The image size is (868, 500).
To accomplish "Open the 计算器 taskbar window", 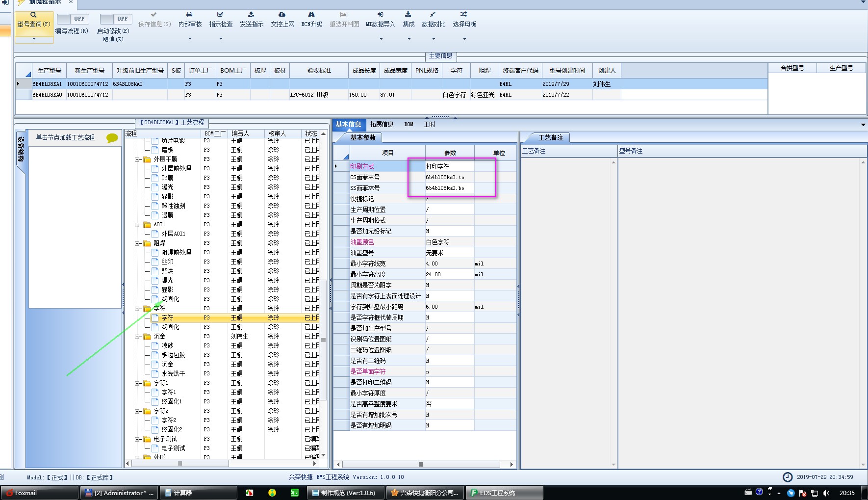I will (x=199, y=493).
